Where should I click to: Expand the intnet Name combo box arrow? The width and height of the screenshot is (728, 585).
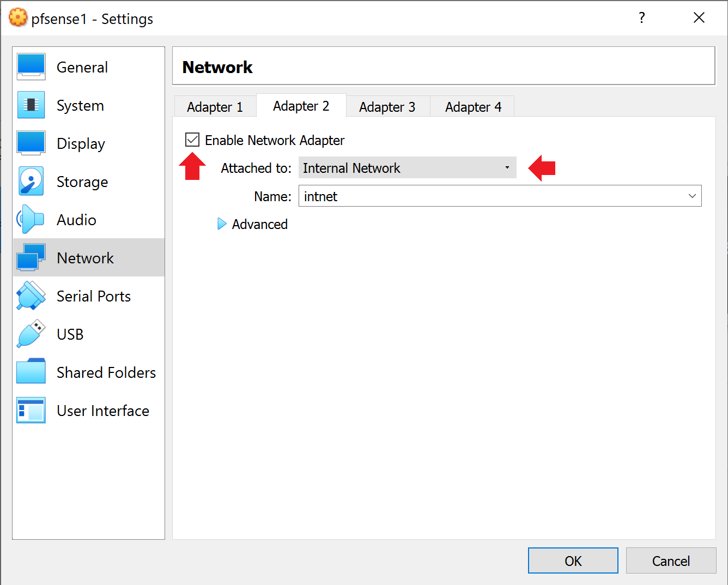click(x=692, y=196)
